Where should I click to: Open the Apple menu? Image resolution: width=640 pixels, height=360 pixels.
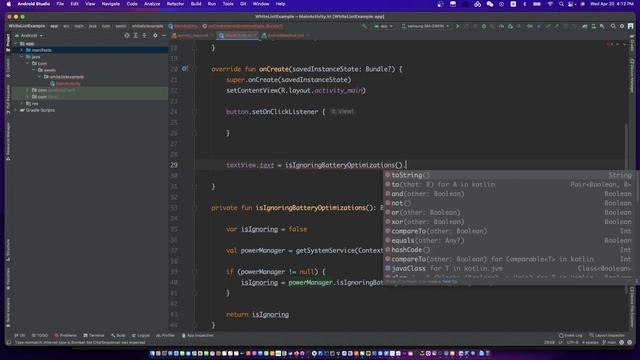(x=9, y=4)
